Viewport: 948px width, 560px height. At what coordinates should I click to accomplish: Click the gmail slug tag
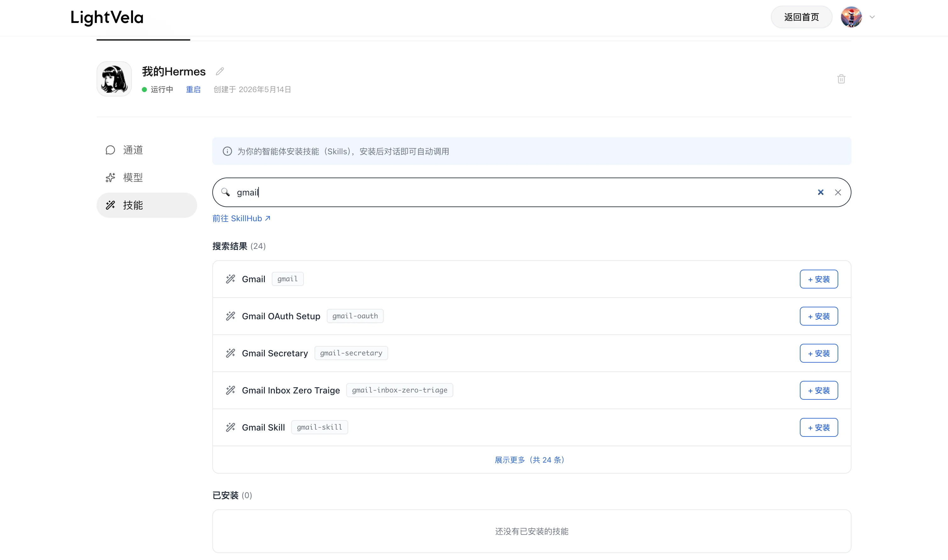tap(288, 279)
